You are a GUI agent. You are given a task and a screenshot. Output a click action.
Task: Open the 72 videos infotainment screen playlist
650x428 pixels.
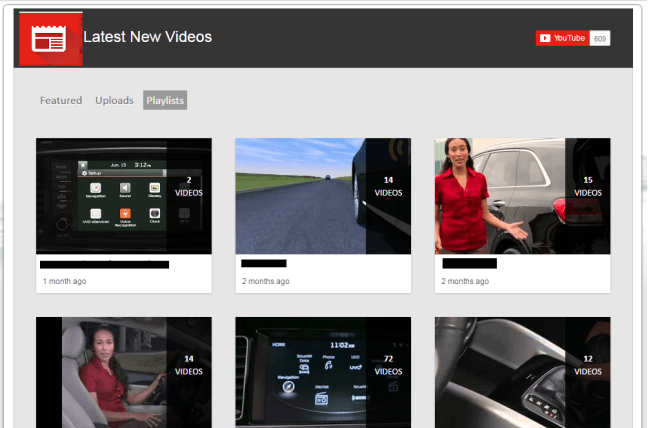pyautogui.click(x=323, y=372)
